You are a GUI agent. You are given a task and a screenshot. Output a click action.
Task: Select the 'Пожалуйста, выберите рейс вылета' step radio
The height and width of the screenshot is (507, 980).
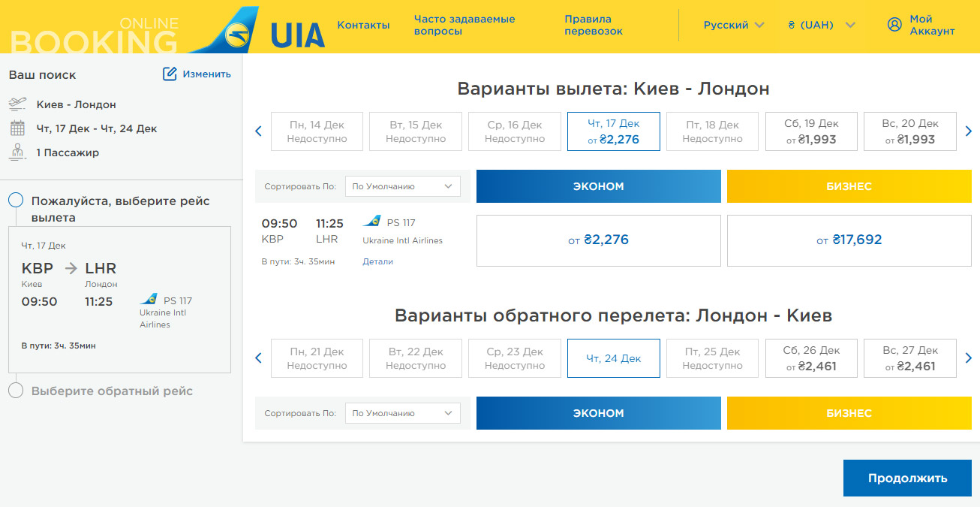pyautogui.click(x=16, y=201)
